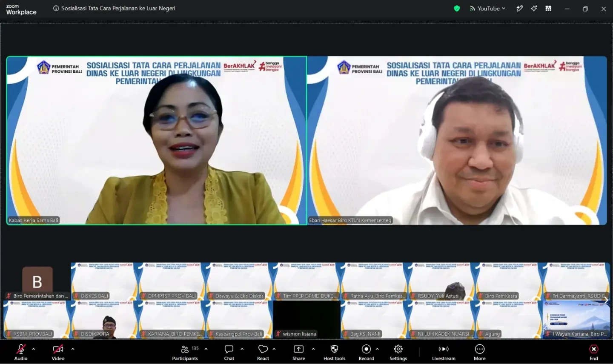The width and height of the screenshot is (613, 364).
Task: Click the Share screen icon
Action: [299, 349]
